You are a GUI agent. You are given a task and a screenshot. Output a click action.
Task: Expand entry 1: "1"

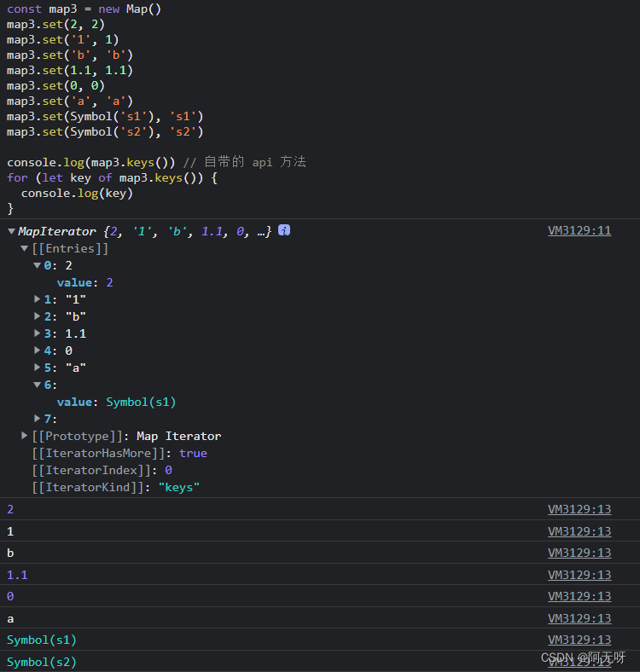[38, 299]
